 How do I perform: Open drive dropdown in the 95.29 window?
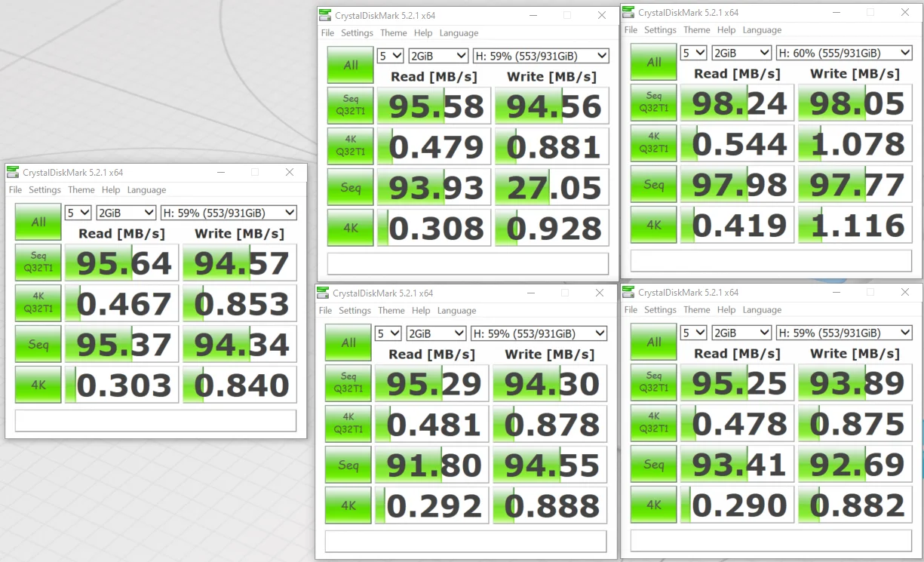coord(539,333)
